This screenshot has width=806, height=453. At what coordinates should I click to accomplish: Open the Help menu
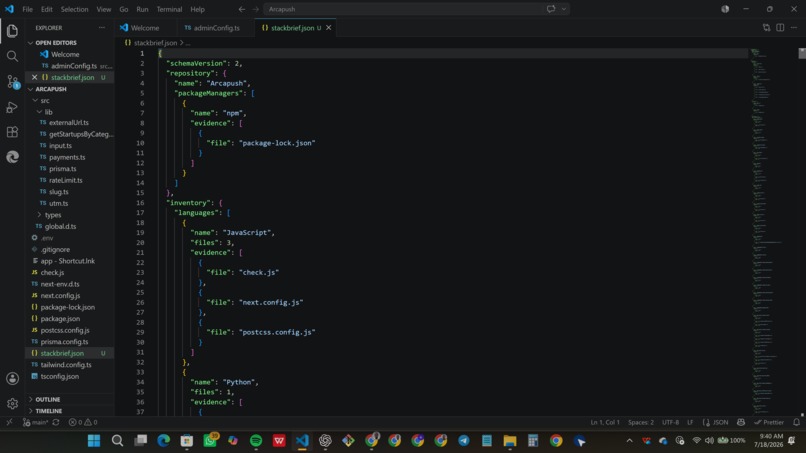(x=197, y=9)
